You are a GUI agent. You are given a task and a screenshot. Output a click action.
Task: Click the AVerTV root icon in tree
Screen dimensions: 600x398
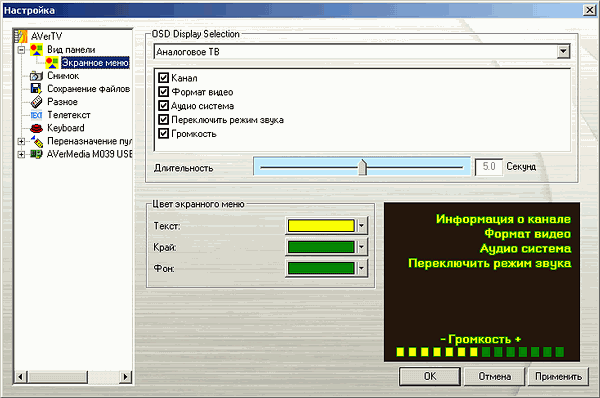(x=21, y=36)
